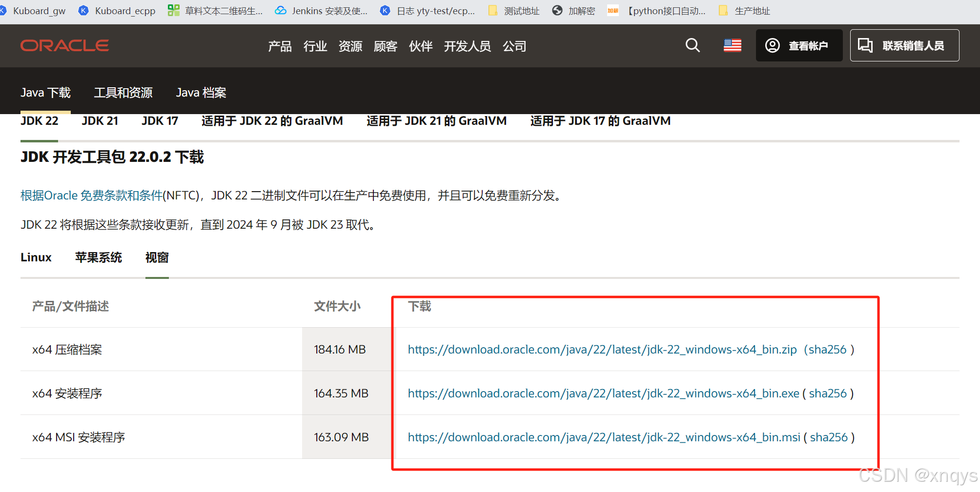Open Kuboard_gw bookmark
Viewport: 980px width, 492px height.
point(33,11)
